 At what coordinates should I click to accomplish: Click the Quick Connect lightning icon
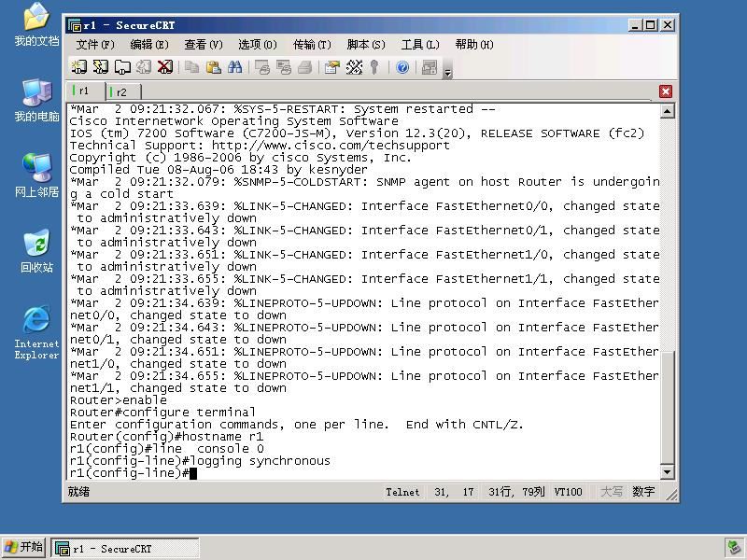101,66
